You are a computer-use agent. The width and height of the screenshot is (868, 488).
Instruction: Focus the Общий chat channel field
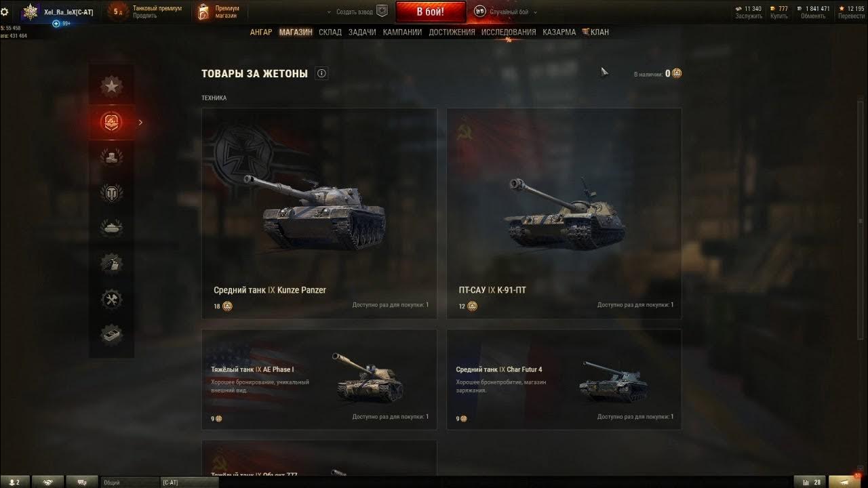point(130,482)
